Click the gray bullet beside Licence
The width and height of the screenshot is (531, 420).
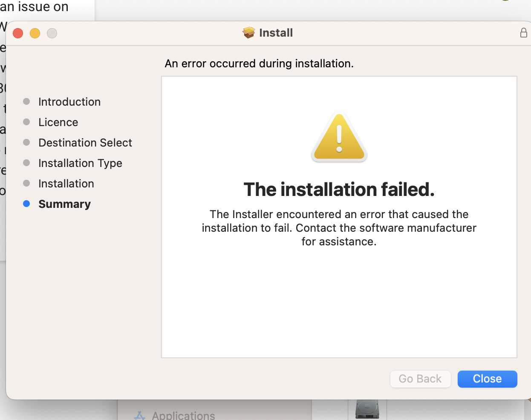coord(26,122)
